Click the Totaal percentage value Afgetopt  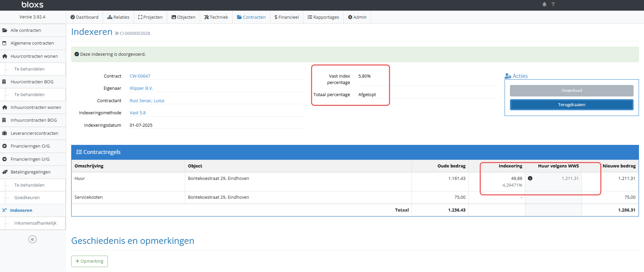[367, 94]
